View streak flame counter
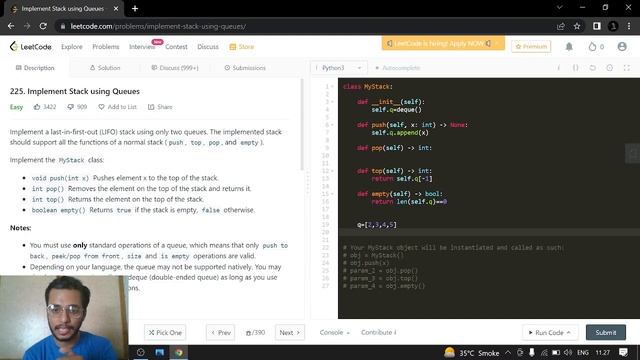Image resolution: width=640 pixels, height=360 pixels. click(596, 47)
